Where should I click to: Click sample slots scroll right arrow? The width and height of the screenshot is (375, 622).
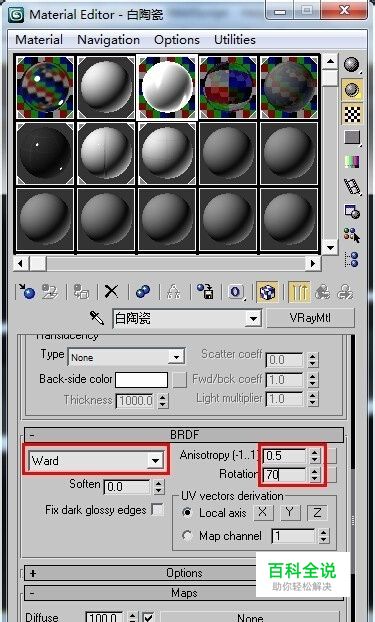tap(313, 263)
